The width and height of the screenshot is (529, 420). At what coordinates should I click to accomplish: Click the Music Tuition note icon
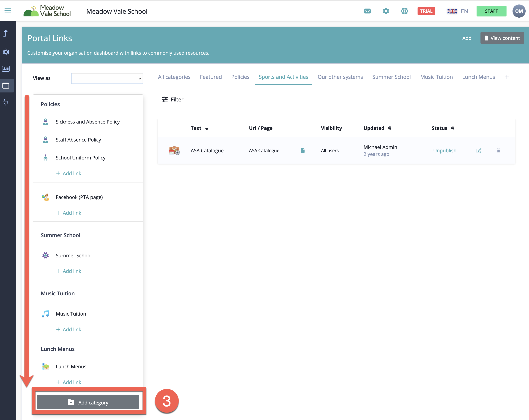(45, 314)
